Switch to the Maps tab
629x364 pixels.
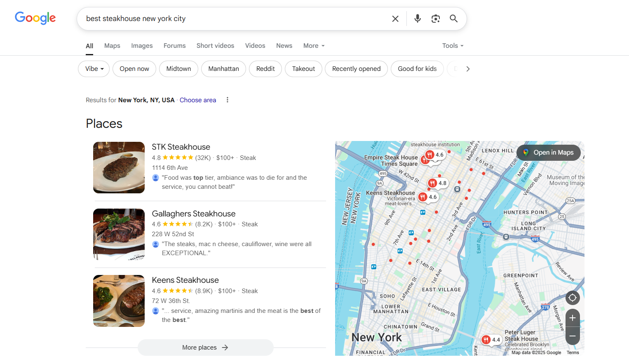pyautogui.click(x=112, y=46)
